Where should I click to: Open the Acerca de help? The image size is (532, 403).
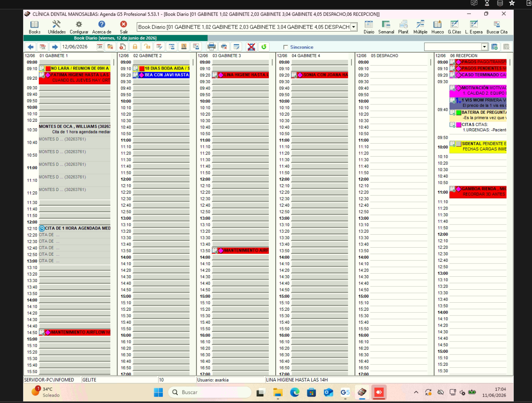coord(102,27)
